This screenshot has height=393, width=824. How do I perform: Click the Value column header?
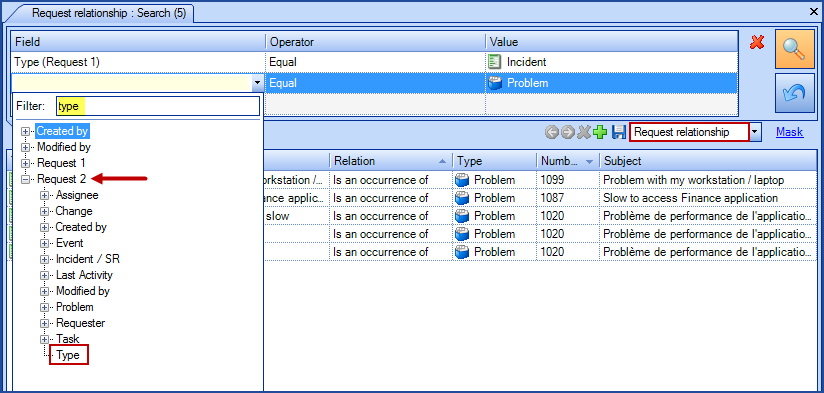[612, 42]
